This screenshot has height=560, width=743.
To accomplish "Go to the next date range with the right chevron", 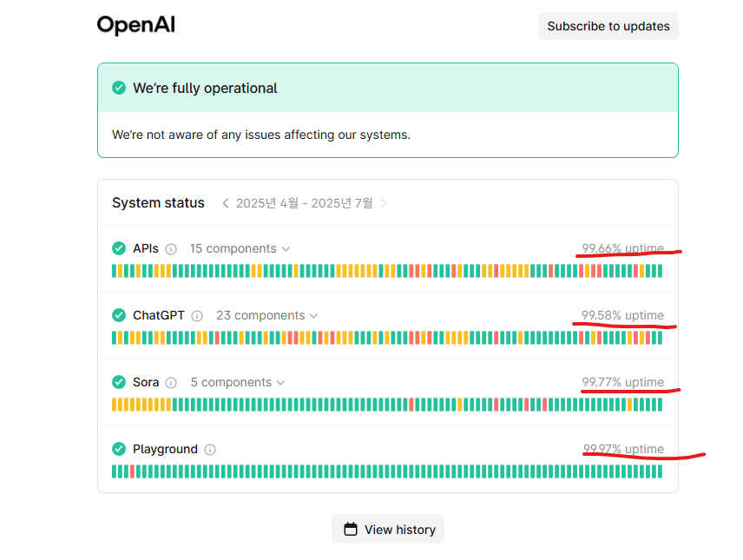I will [x=384, y=203].
